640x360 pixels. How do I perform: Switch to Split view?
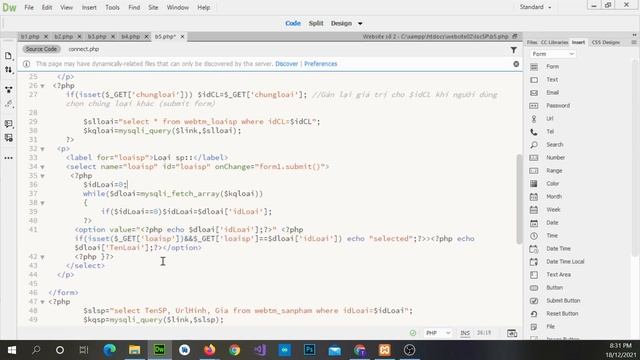click(x=316, y=23)
